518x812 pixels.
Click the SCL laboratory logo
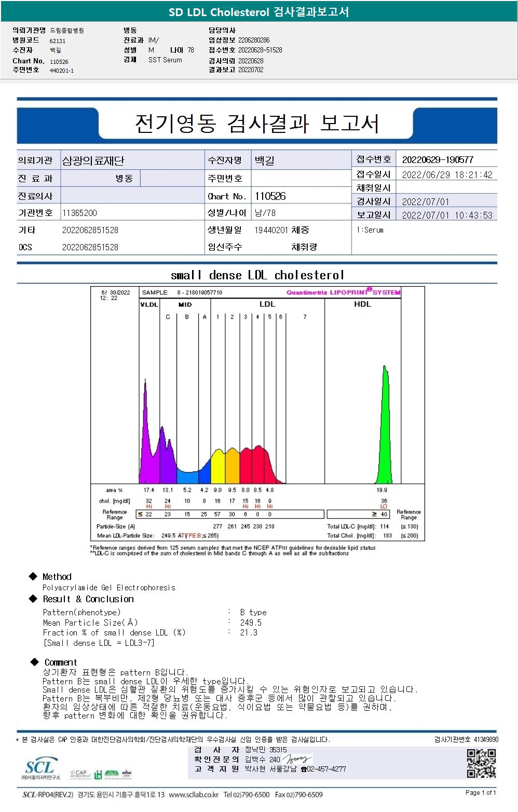point(40,769)
